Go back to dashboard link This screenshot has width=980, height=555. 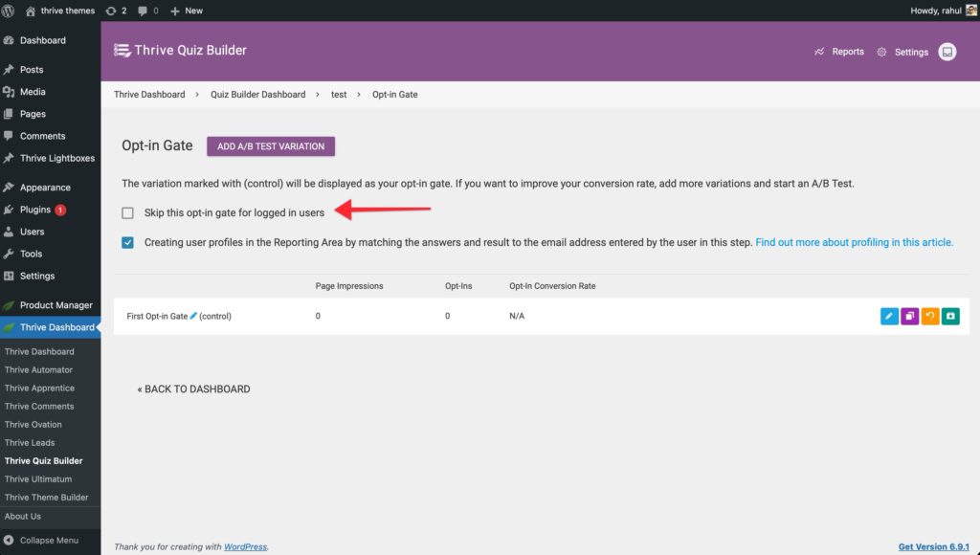click(x=193, y=389)
